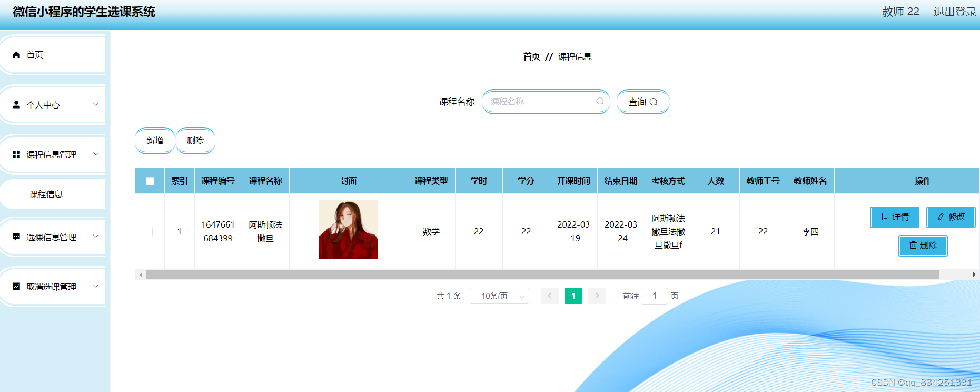Image resolution: width=980 pixels, height=392 pixels.
Task: Click the 课程类型 column header
Action: (x=431, y=181)
